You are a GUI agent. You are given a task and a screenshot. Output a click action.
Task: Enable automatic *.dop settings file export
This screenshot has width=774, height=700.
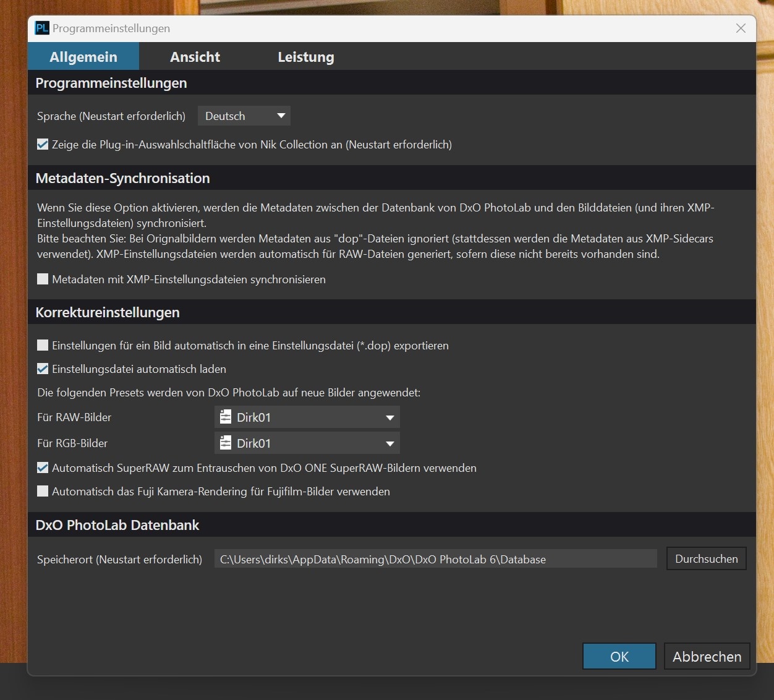[x=43, y=346]
